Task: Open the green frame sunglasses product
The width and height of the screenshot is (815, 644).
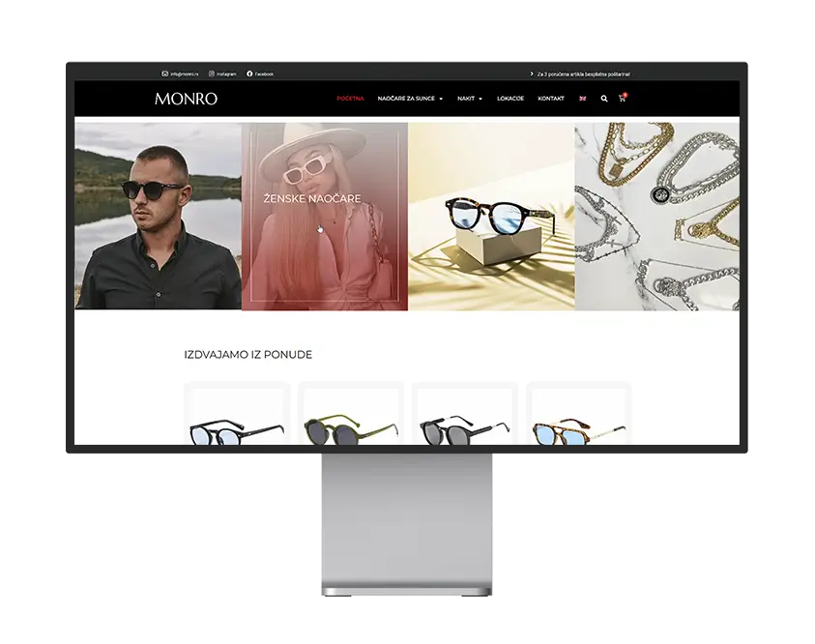Action: [x=351, y=413]
